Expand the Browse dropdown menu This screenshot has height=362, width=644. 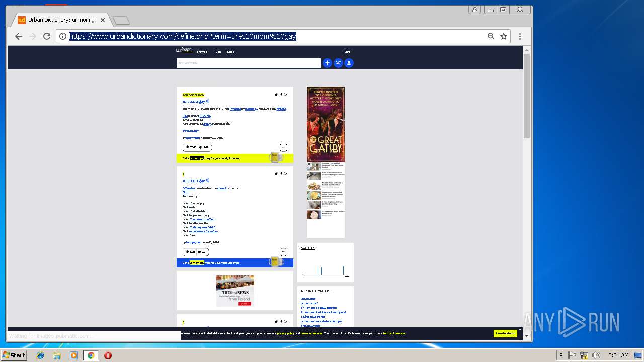click(203, 52)
